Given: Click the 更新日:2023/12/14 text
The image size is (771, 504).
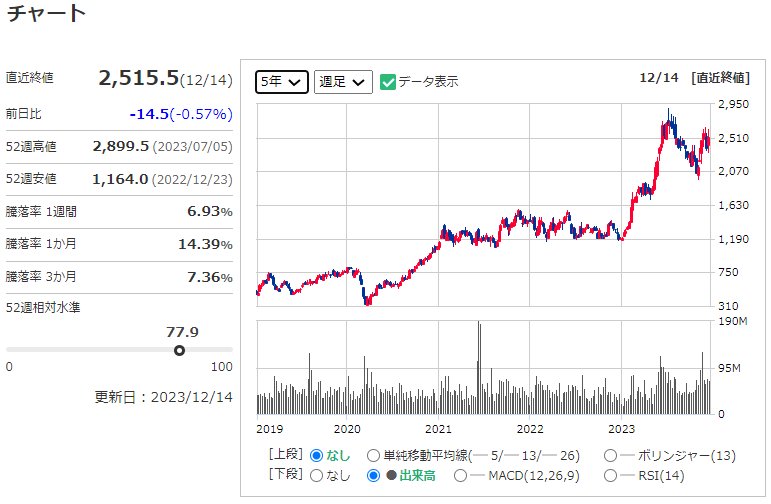Looking at the screenshot, I should click(163, 396).
